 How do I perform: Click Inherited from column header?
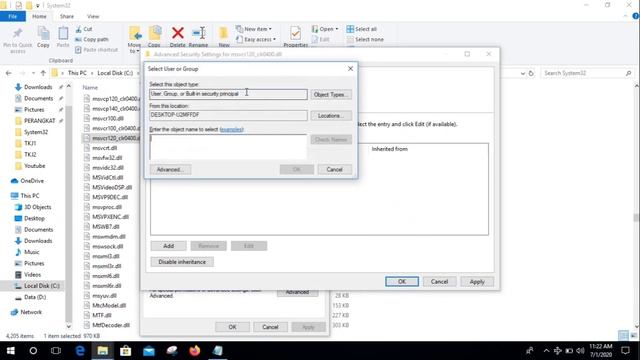(x=389, y=149)
